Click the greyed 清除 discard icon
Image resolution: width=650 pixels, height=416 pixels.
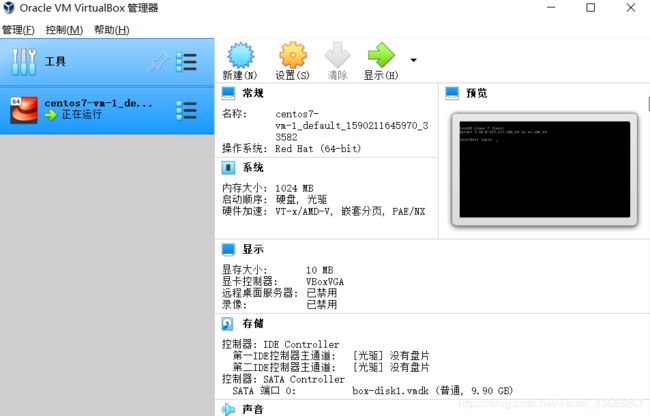click(x=337, y=55)
